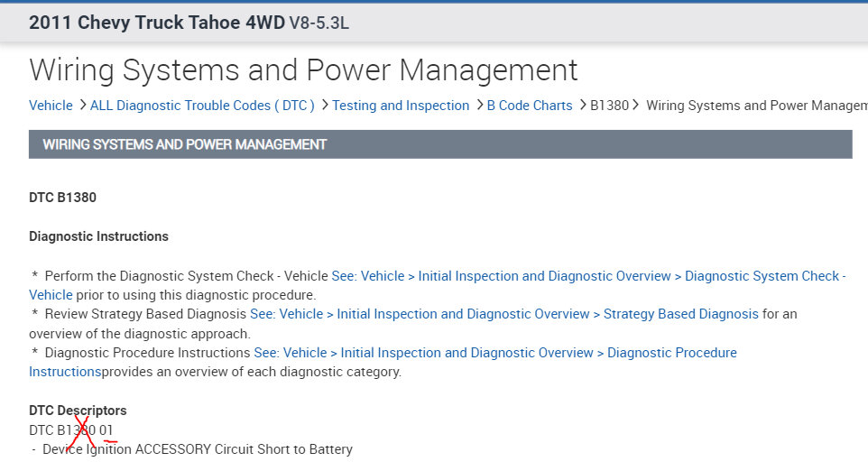868x471 pixels.
Task: Navigate to Testing and Inspection breadcrumb
Action: 401,106
